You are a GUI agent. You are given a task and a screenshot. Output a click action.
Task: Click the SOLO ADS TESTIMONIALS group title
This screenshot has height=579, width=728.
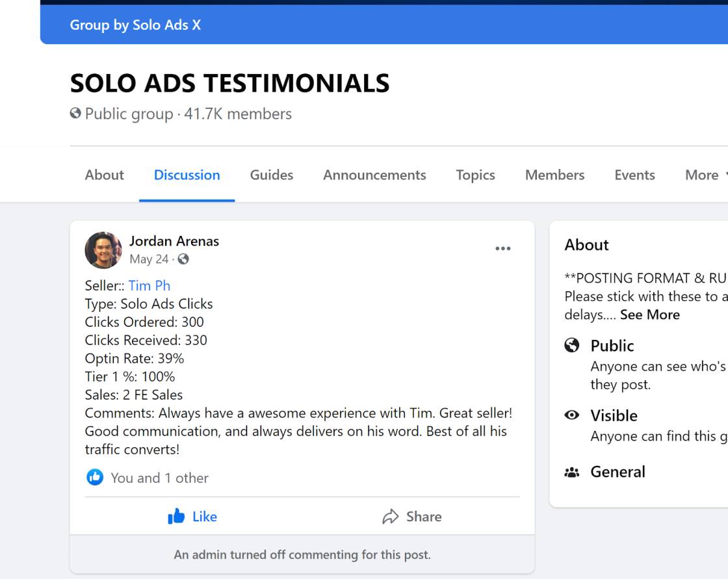[230, 83]
